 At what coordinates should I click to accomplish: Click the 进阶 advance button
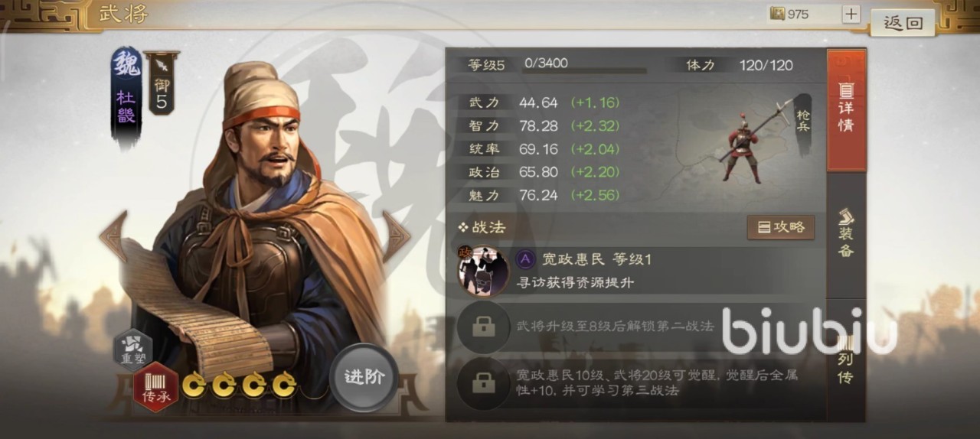364,377
